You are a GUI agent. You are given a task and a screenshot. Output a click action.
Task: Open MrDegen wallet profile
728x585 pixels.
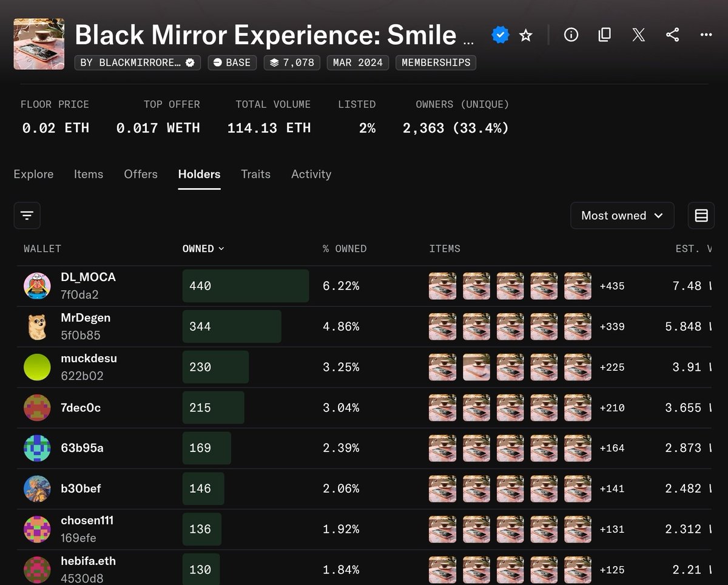tap(86, 318)
